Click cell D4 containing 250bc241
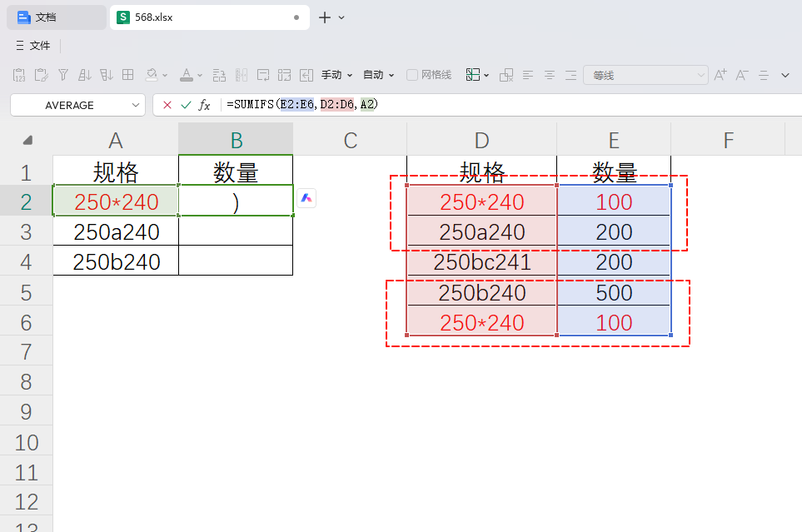This screenshot has width=802, height=532. click(482, 261)
